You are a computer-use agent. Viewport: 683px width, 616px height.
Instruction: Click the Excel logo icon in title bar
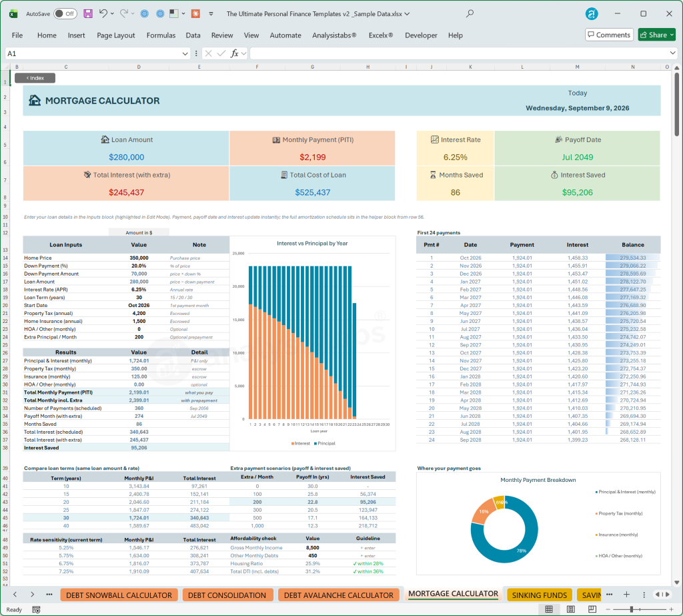13,14
